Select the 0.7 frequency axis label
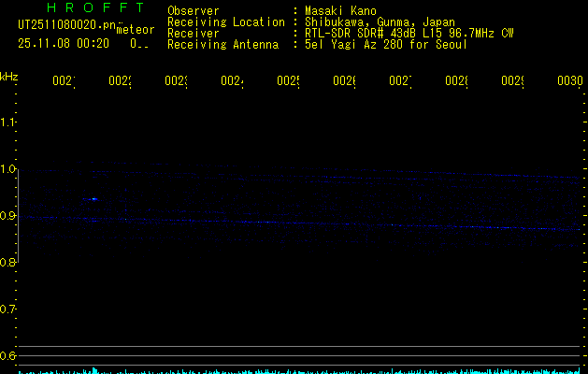Screen dimensions: 588x374 click(8, 309)
